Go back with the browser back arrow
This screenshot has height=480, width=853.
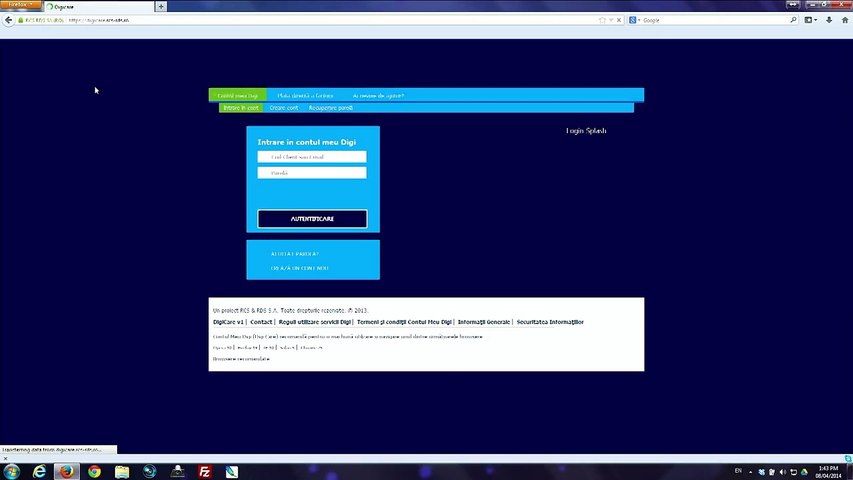pos(8,20)
